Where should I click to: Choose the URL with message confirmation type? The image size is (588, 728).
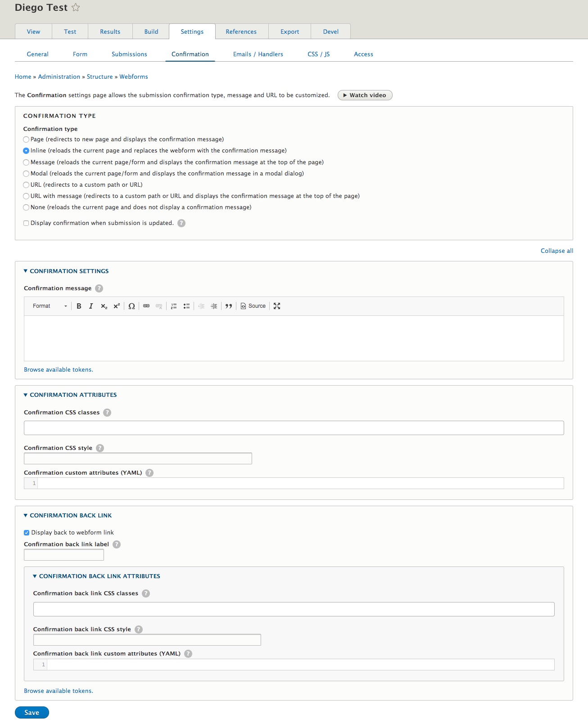coord(26,196)
